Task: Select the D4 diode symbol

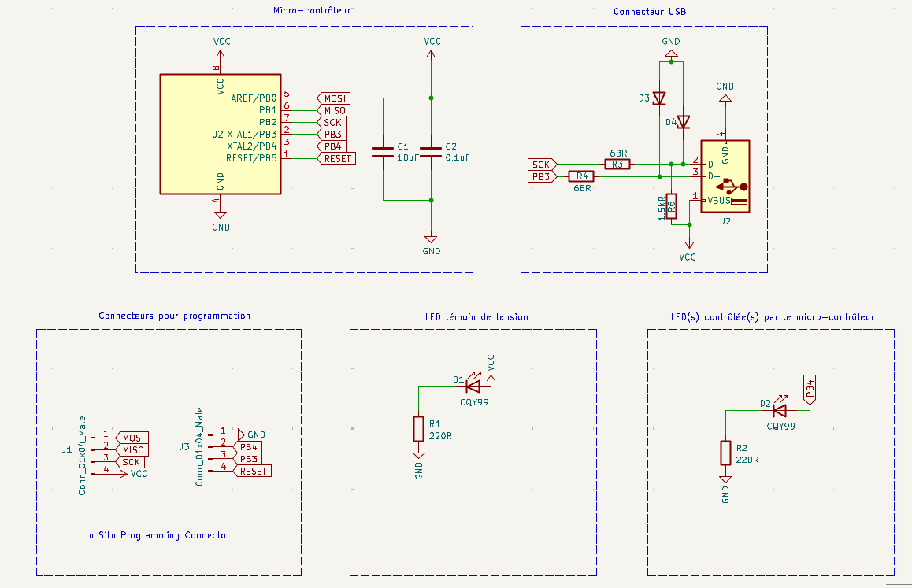Action: coord(683,122)
